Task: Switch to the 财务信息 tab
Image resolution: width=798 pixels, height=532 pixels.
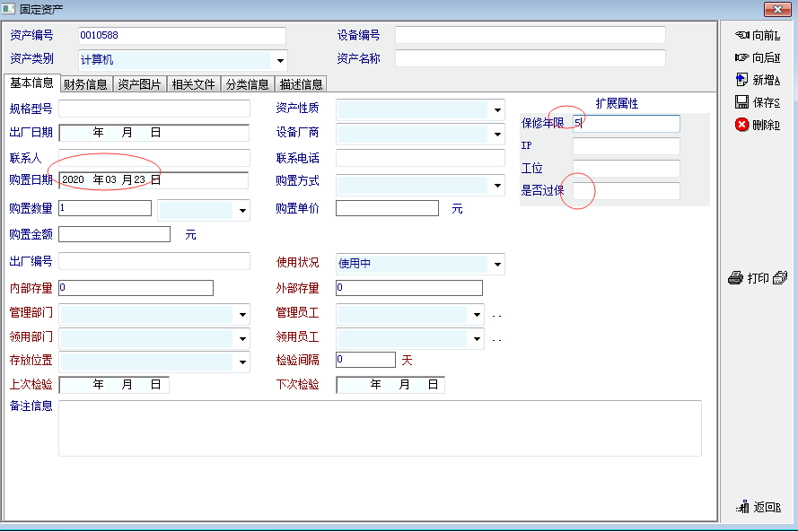Action: pyautogui.click(x=85, y=84)
